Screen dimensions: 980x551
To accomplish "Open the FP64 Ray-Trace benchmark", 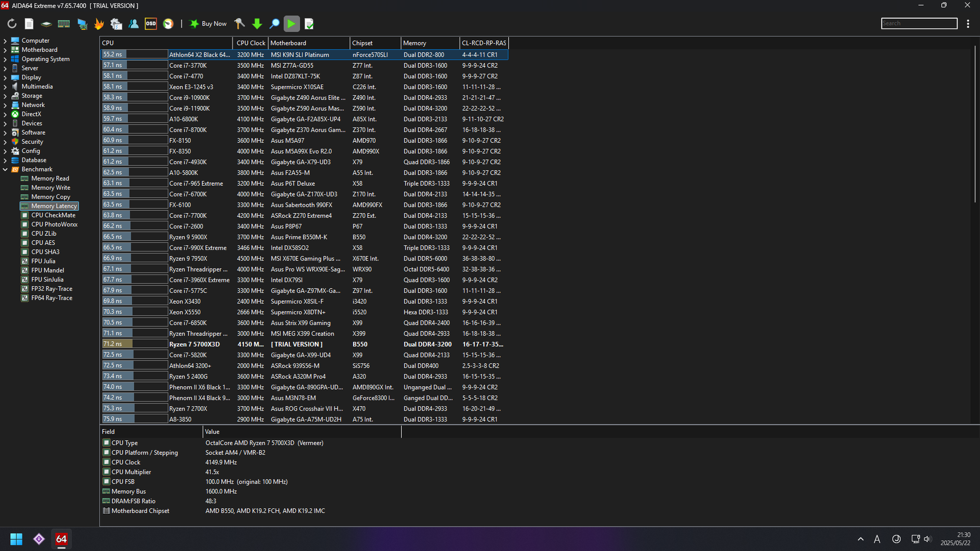I will click(52, 298).
